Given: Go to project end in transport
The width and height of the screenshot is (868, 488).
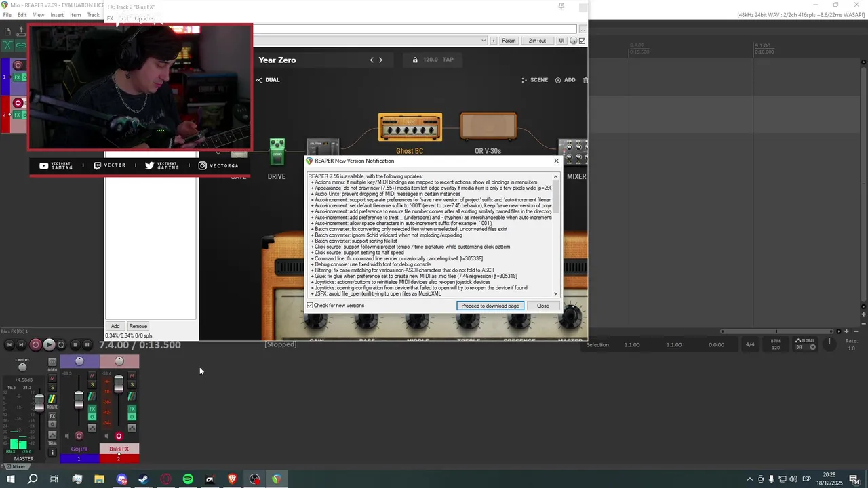Looking at the screenshot, I should [x=21, y=344].
